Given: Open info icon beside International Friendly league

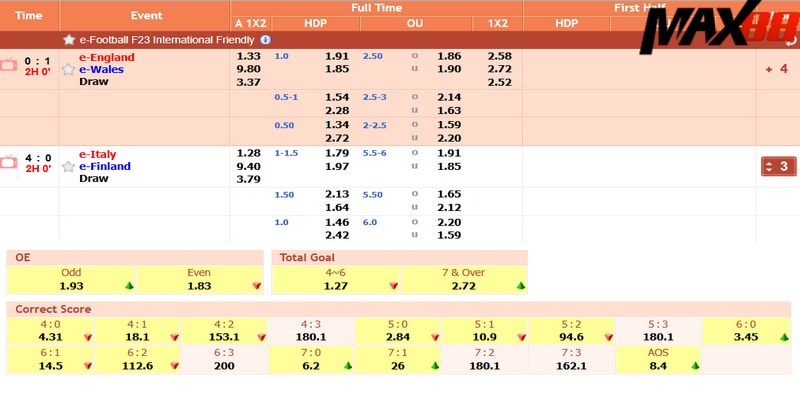Looking at the screenshot, I should tap(265, 40).
